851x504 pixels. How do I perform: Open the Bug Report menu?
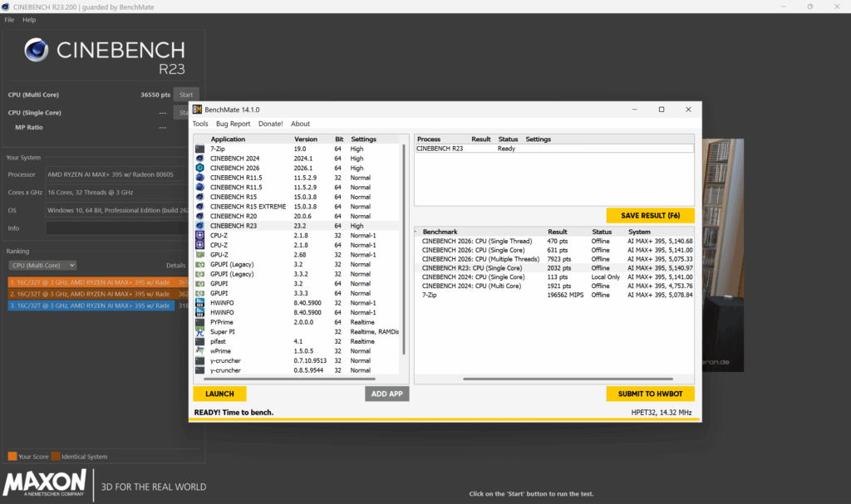233,124
